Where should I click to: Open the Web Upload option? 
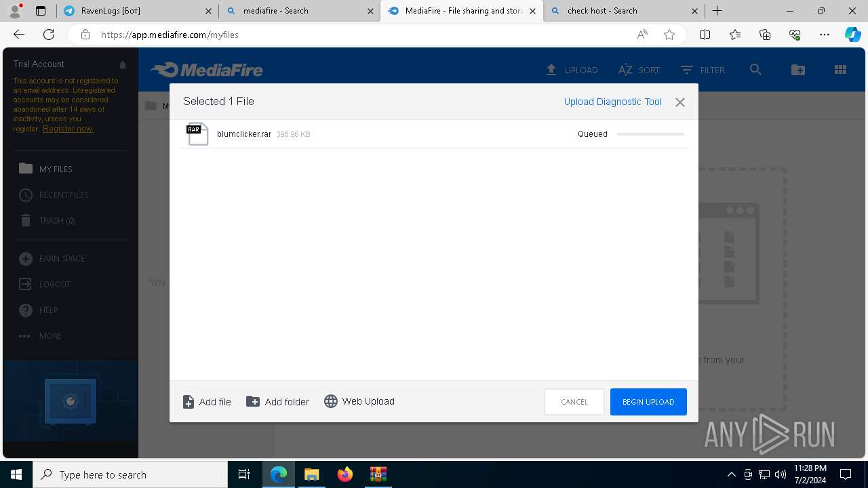pos(359,401)
